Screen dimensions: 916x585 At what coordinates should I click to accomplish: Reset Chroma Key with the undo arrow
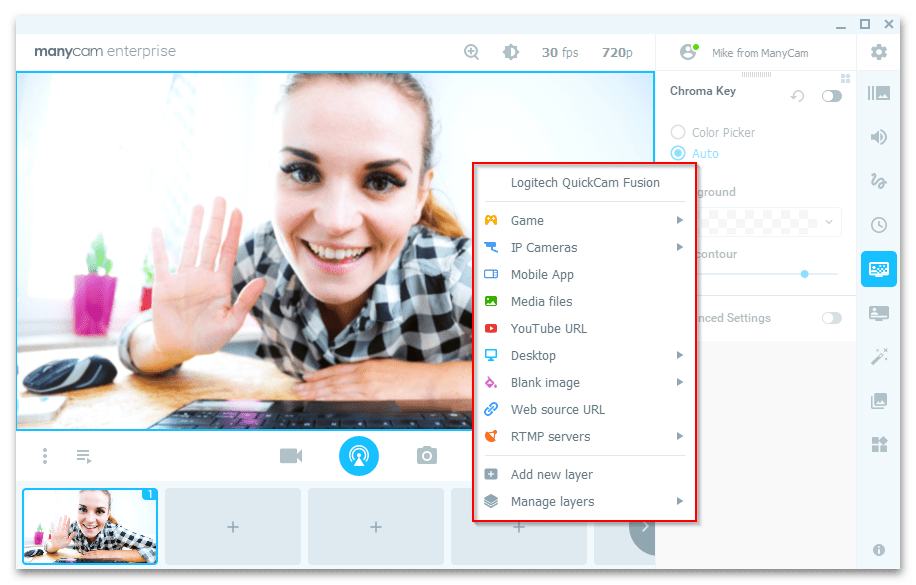click(x=797, y=96)
